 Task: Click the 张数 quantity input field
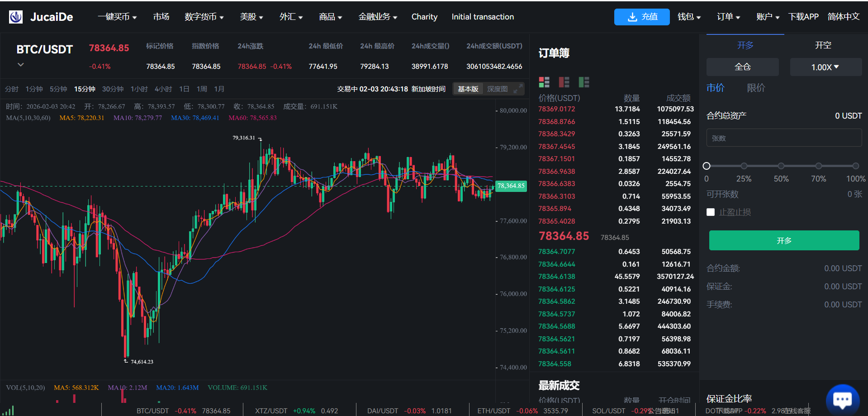[x=784, y=138]
